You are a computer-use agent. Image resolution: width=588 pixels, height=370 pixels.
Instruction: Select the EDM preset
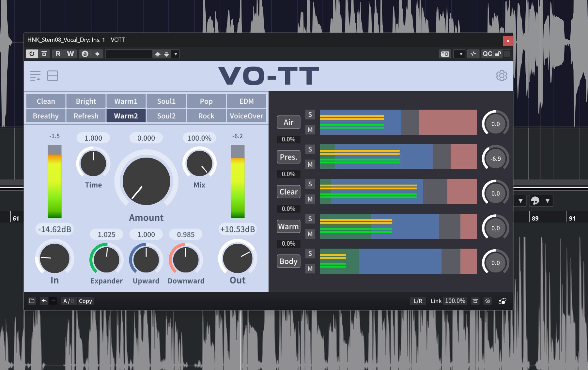(246, 101)
